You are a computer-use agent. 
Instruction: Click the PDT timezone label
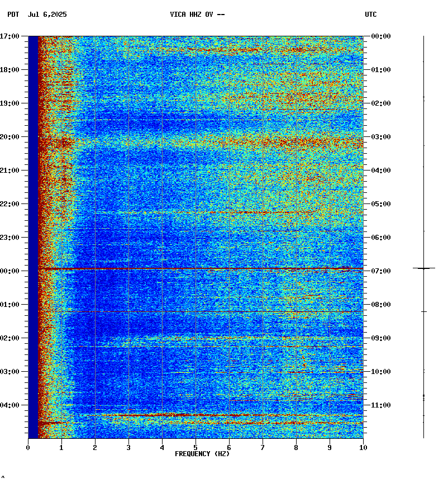pyautogui.click(x=13, y=15)
